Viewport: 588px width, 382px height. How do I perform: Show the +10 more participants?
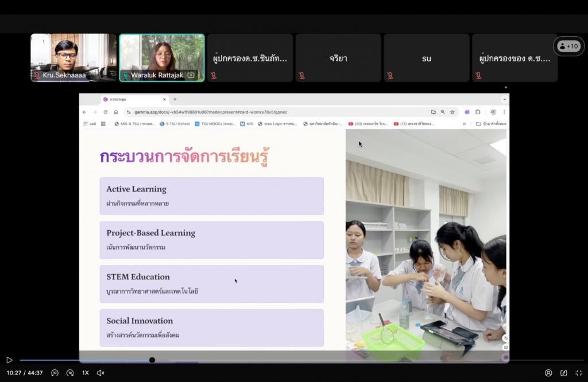tap(568, 46)
